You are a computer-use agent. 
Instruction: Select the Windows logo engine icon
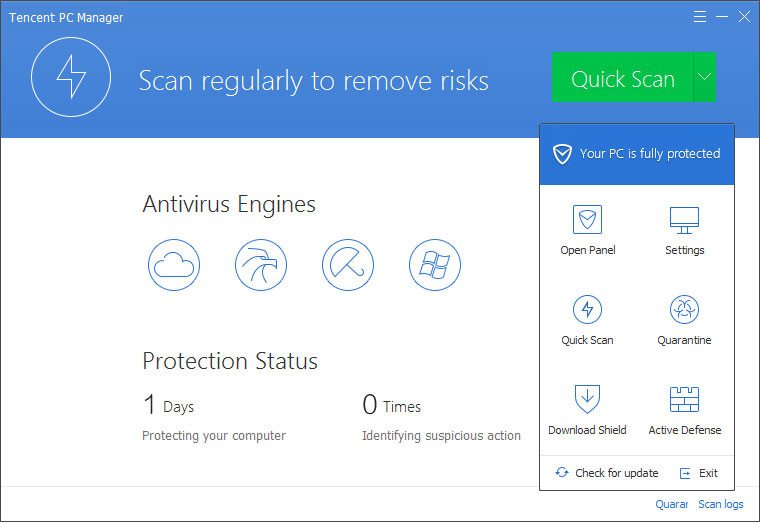435,265
